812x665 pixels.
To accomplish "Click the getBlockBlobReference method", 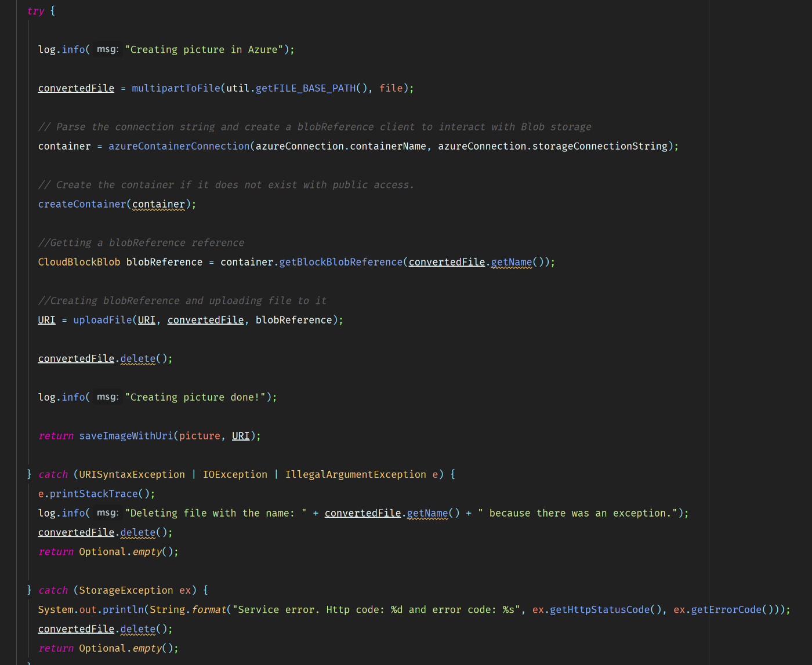I will point(340,262).
